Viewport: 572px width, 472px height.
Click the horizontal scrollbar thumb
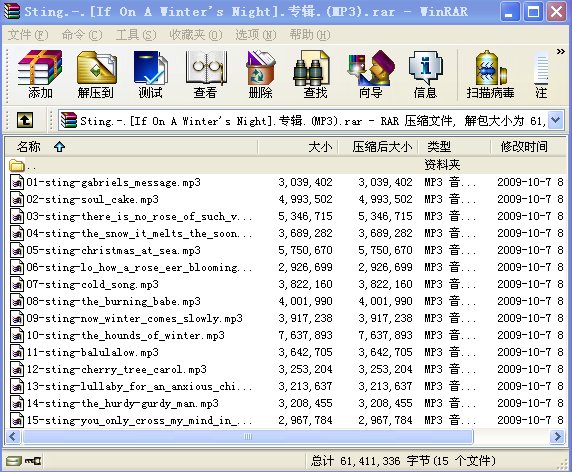point(248,437)
